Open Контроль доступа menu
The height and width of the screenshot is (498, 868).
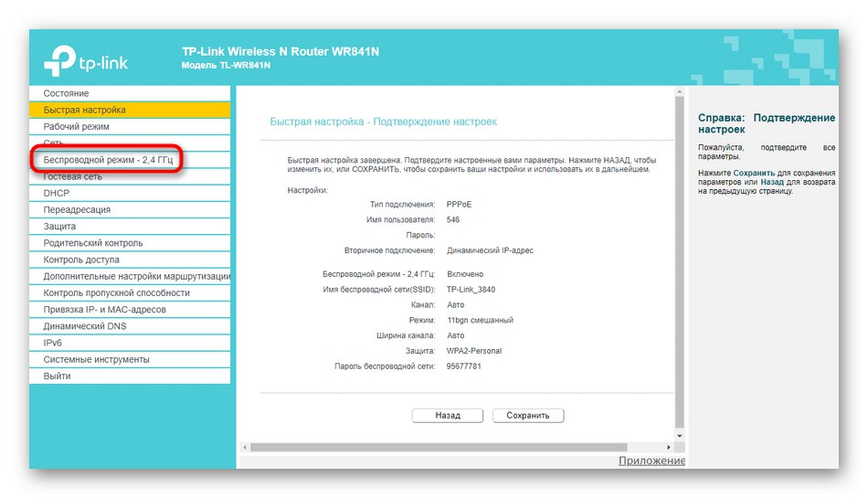(x=130, y=260)
